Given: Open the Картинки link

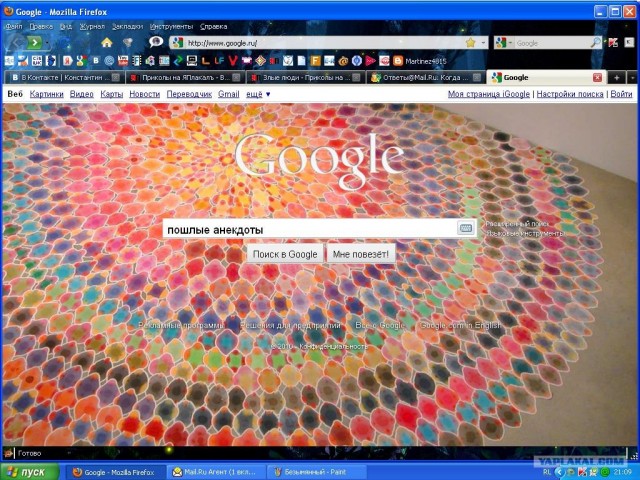Looking at the screenshot, I should (x=47, y=94).
